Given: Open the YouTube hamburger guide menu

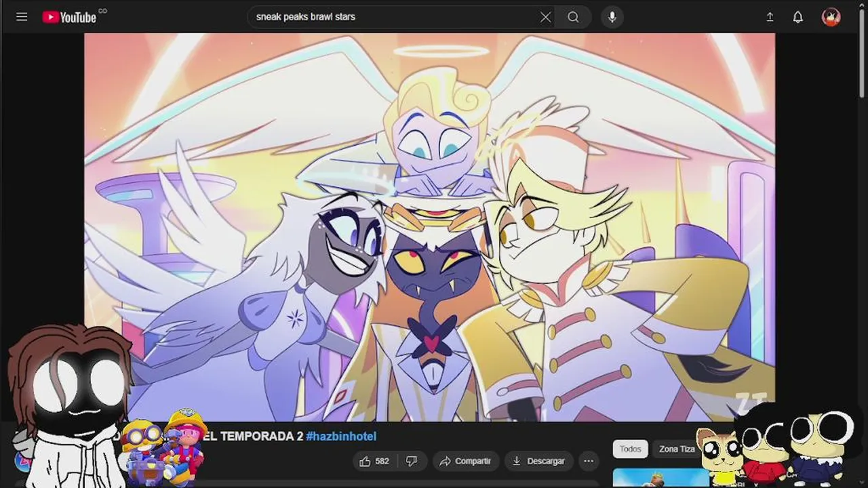Looking at the screenshot, I should [22, 17].
